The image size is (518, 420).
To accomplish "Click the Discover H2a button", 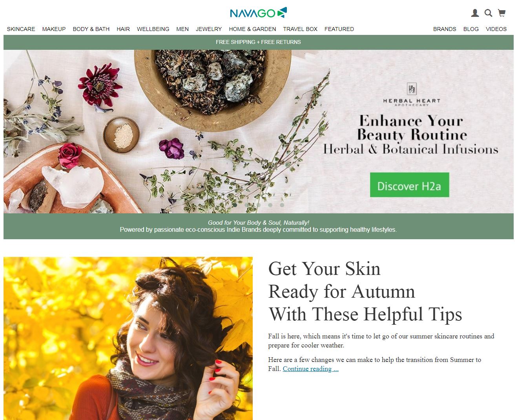I will coord(409,185).
